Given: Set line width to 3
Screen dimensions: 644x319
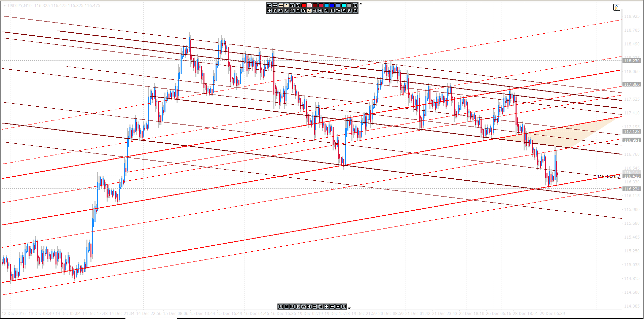Looking at the screenshot, I should 298,5.
